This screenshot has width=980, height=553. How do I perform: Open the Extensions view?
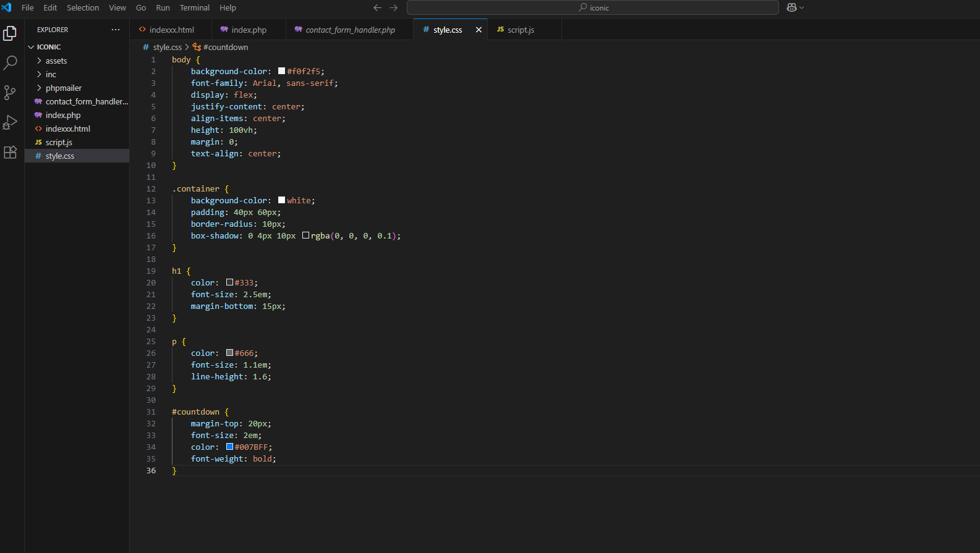10,152
